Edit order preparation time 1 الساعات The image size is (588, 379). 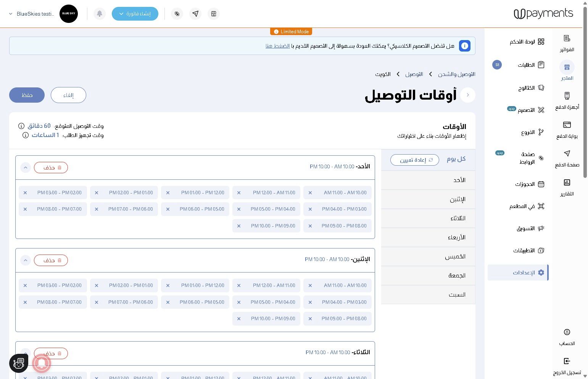[45, 135]
